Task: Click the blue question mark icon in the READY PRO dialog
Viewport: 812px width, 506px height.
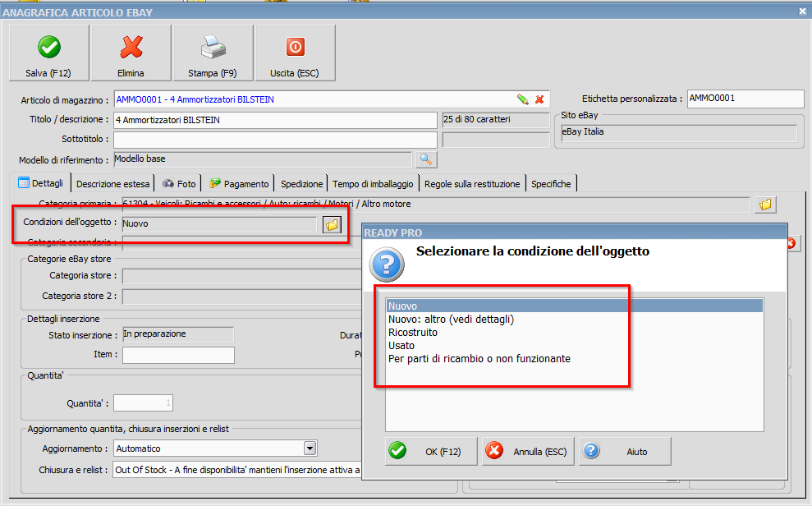Action: pyautogui.click(x=387, y=264)
